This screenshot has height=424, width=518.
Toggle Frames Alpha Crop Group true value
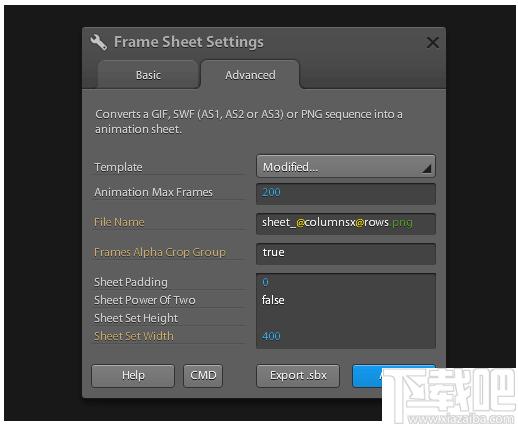coord(346,253)
